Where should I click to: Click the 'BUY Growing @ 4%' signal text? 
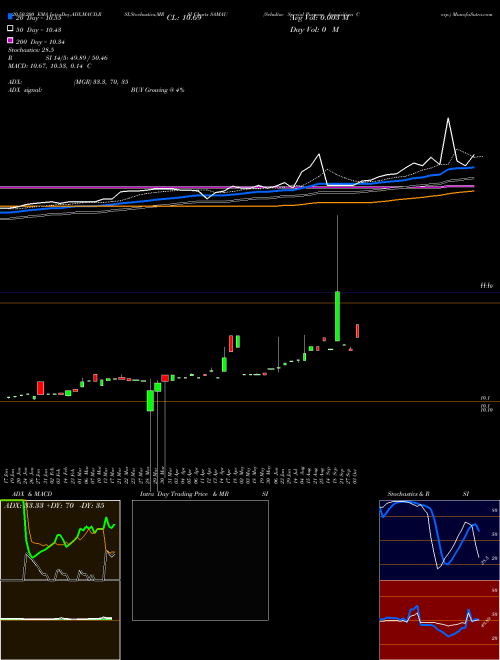point(157,90)
